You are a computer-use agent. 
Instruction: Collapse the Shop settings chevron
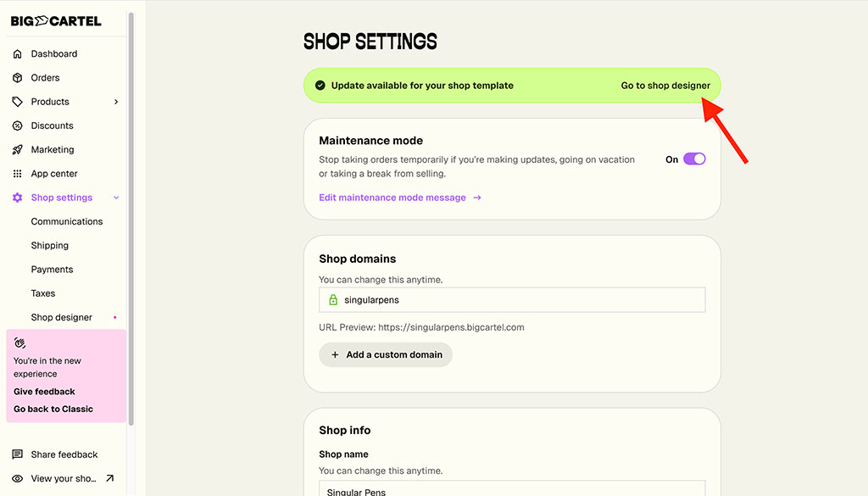tap(116, 198)
